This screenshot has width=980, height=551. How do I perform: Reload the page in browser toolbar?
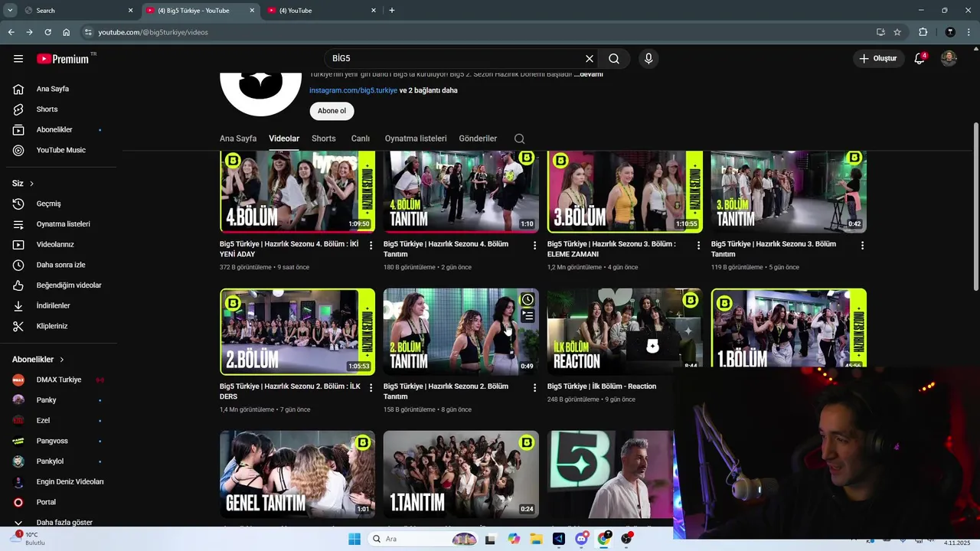coord(47,32)
